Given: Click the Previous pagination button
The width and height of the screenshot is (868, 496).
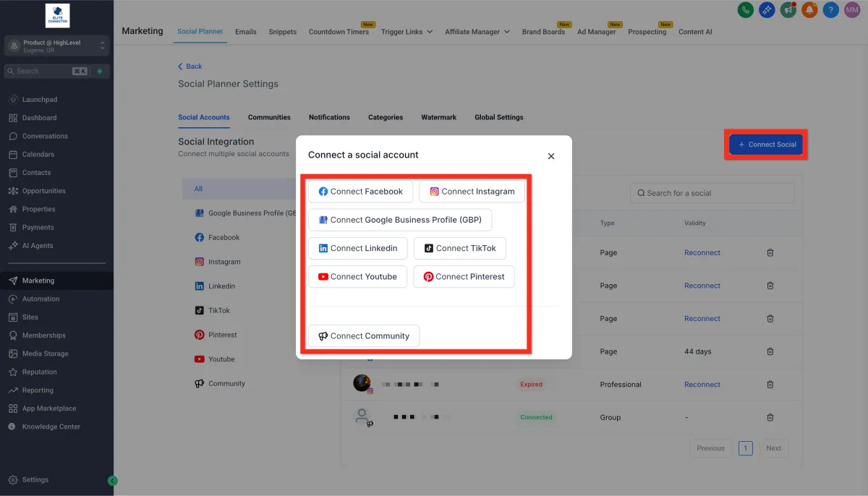Looking at the screenshot, I should coord(711,448).
